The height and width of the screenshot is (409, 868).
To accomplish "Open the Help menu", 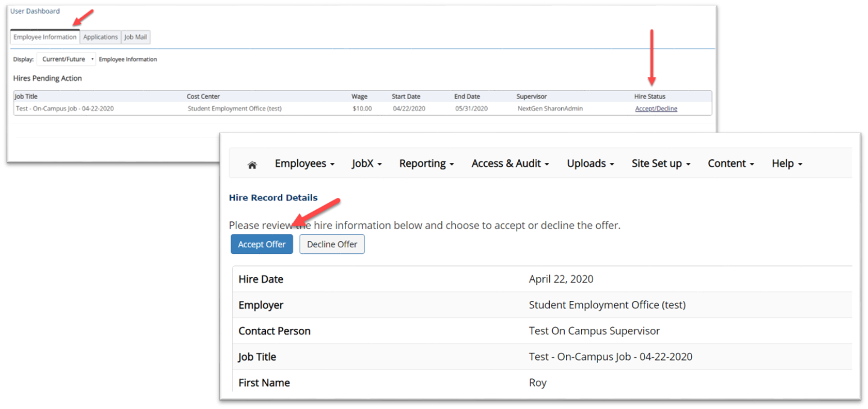I will click(x=787, y=163).
